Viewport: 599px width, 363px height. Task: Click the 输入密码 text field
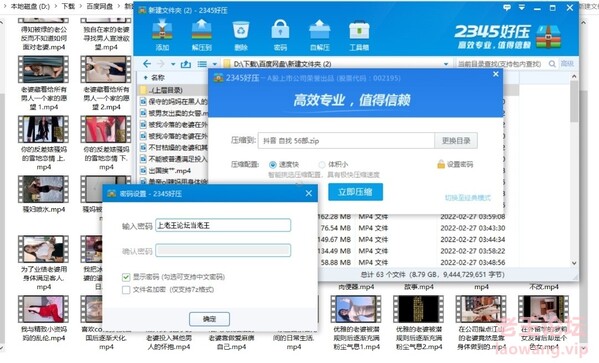[223, 225]
